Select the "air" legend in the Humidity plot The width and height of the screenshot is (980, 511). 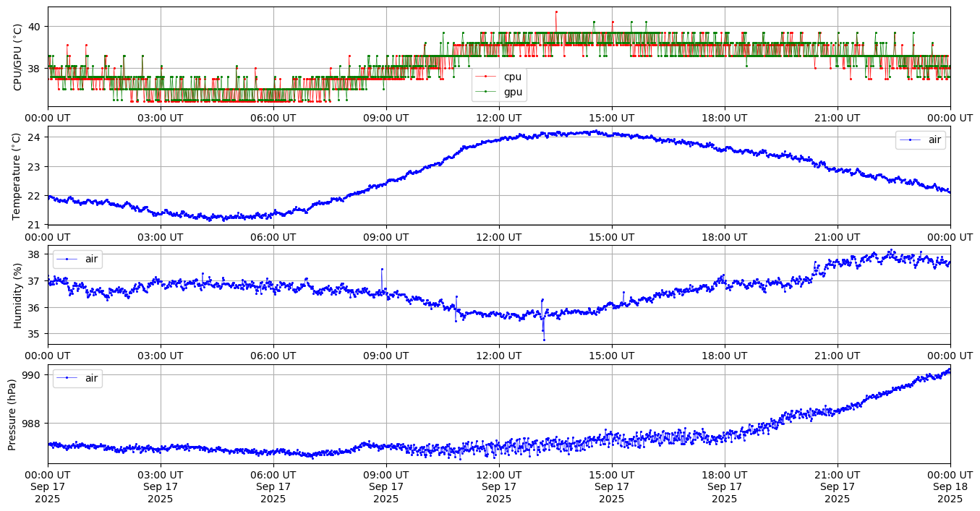[77, 259]
